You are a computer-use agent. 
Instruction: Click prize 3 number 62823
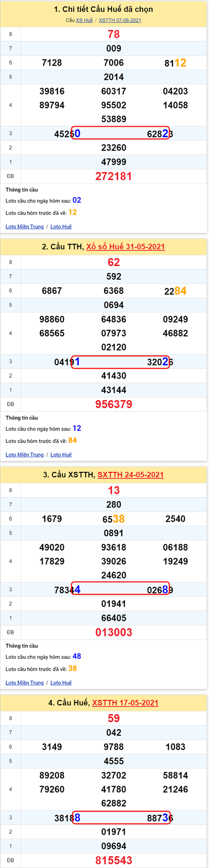pos(160,134)
